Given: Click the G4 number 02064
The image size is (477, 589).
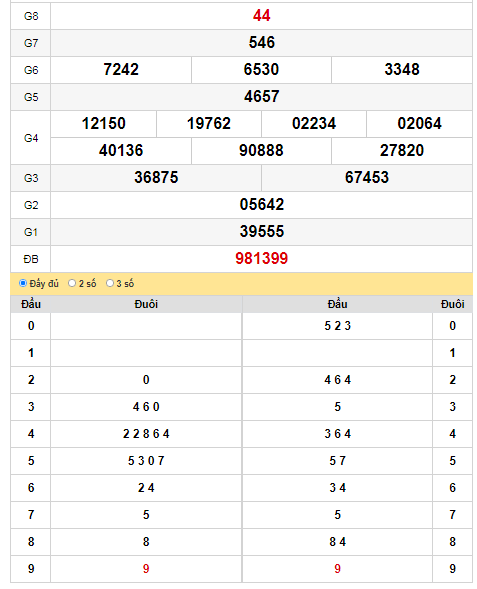Looking at the screenshot, I should [x=420, y=124].
